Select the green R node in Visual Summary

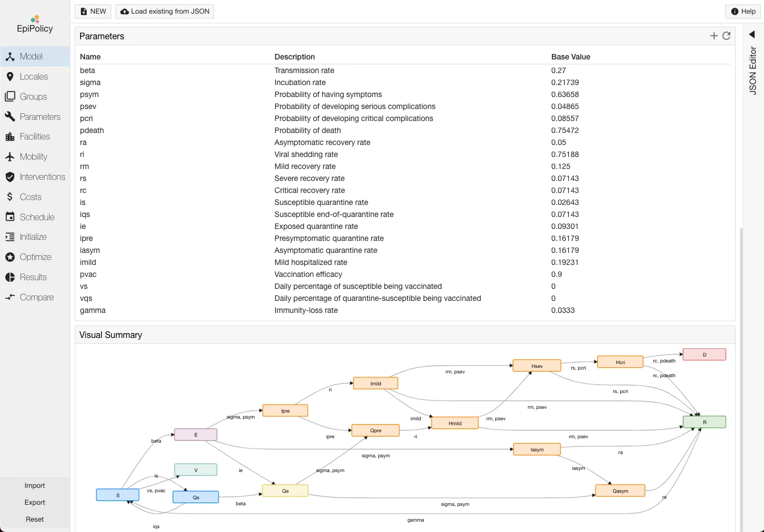click(704, 421)
